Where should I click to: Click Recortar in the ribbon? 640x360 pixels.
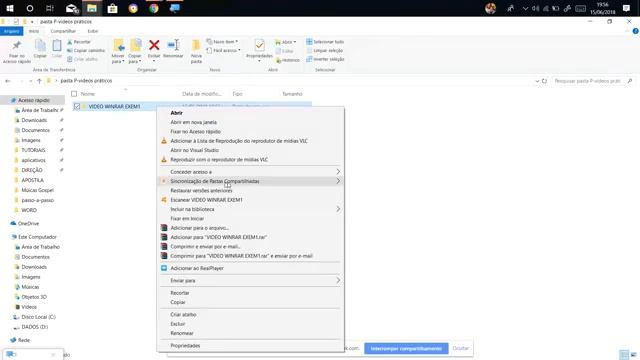pos(79,42)
